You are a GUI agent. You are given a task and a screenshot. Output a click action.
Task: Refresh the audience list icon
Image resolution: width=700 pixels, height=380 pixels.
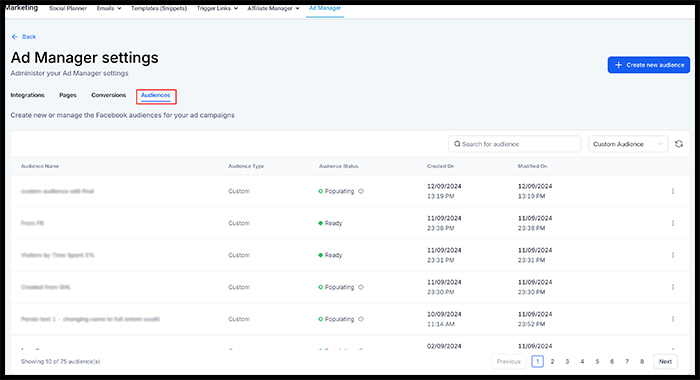click(679, 144)
